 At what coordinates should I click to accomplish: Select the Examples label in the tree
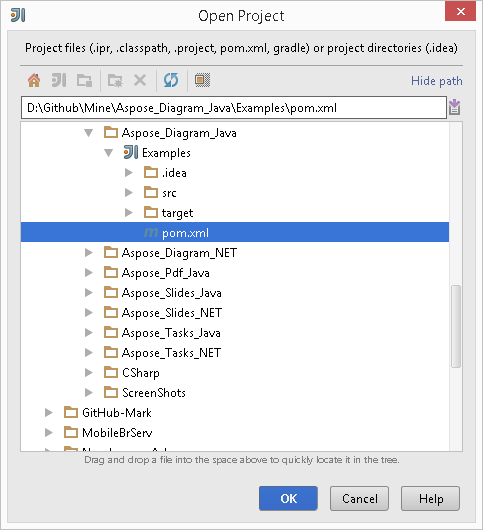pos(166,153)
